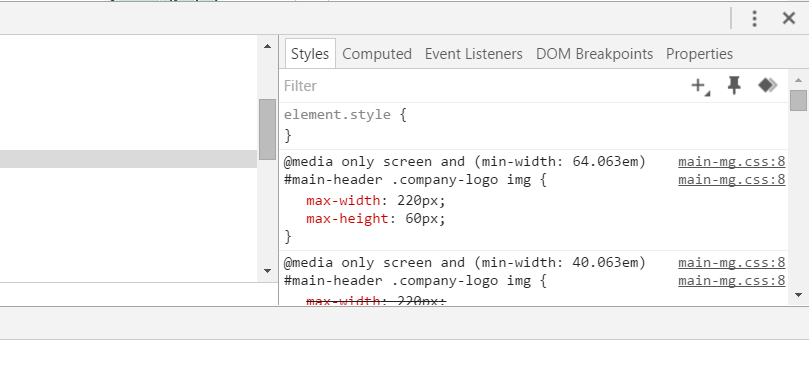This screenshot has width=809, height=370.
Task: Add a new style rule with plus icon
Action: [700, 86]
